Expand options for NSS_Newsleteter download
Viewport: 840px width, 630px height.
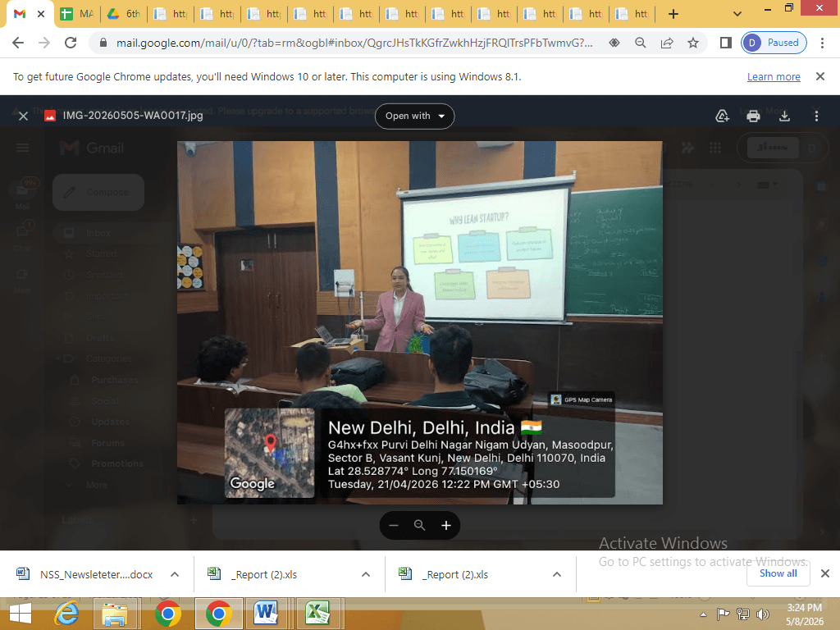click(x=175, y=574)
